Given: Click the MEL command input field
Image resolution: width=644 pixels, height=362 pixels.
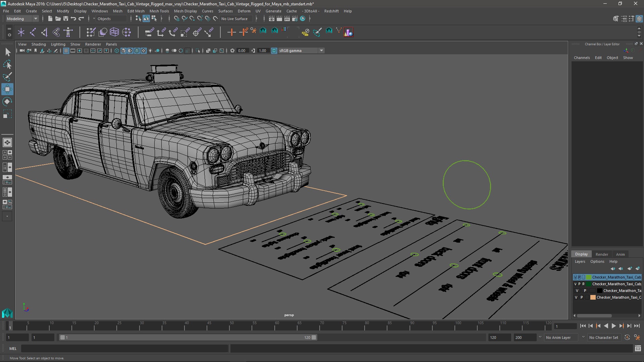Looking at the screenshot, I should click(x=125, y=349).
